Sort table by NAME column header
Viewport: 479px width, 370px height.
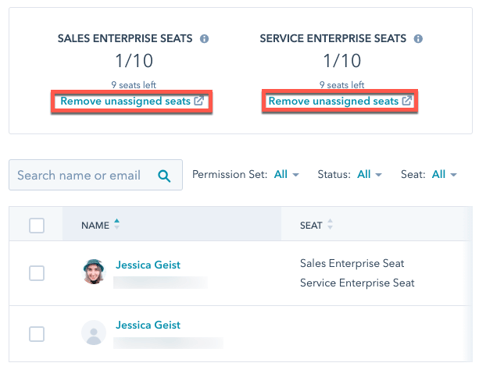(x=95, y=225)
